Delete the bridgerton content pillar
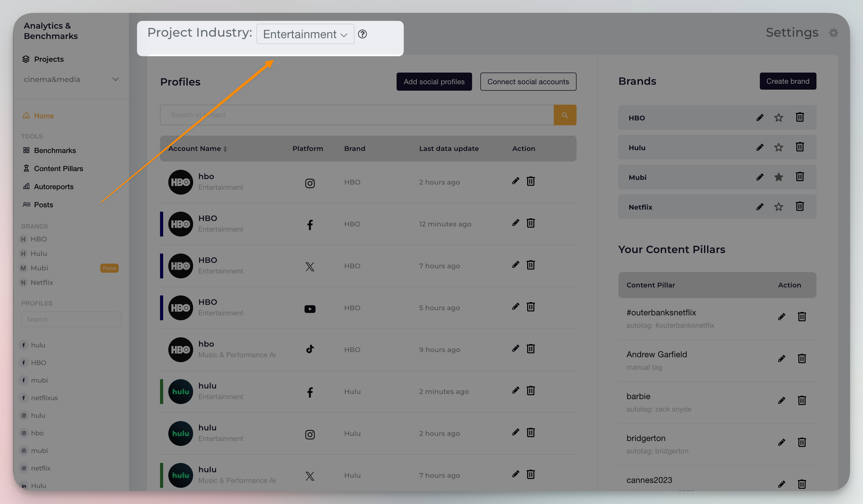The width and height of the screenshot is (863, 504). click(802, 443)
